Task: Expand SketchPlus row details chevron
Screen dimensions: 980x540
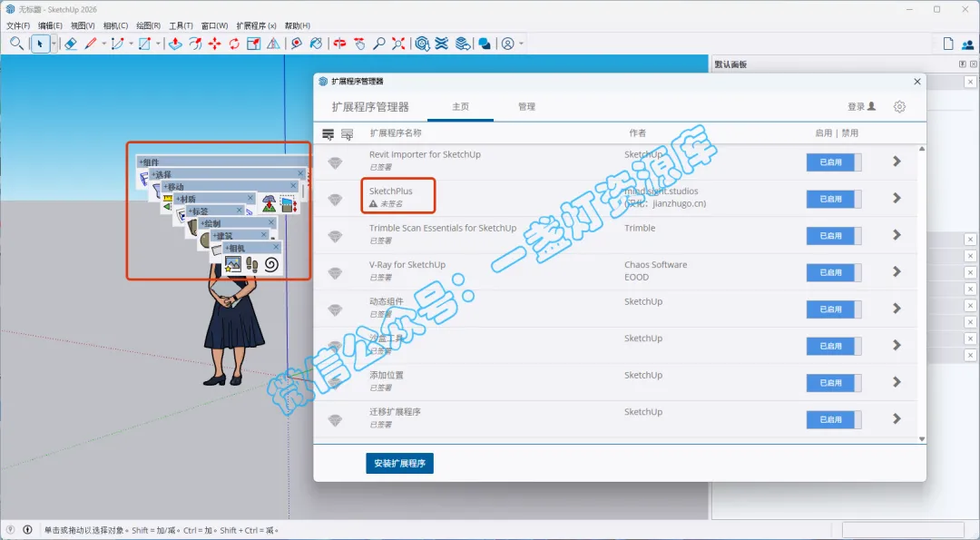Action: (897, 198)
